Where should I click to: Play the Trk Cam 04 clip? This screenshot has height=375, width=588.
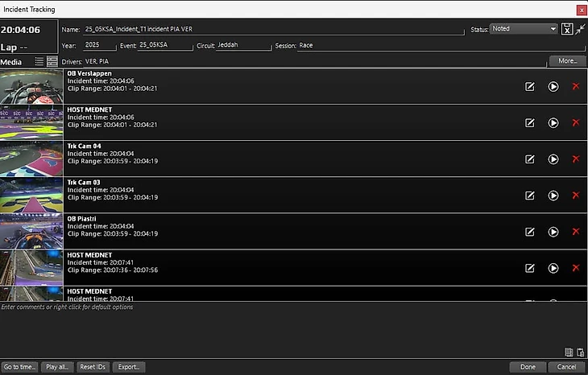pos(553,159)
